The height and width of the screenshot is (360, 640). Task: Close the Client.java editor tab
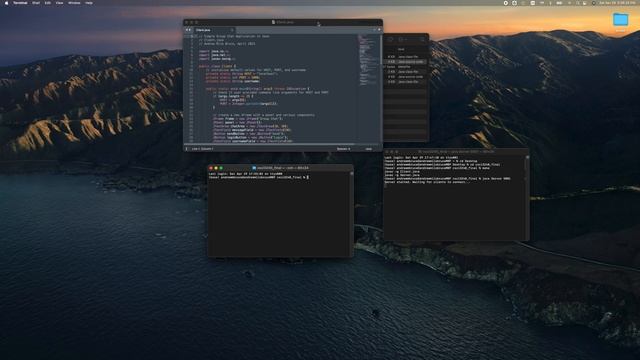tap(232, 30)
